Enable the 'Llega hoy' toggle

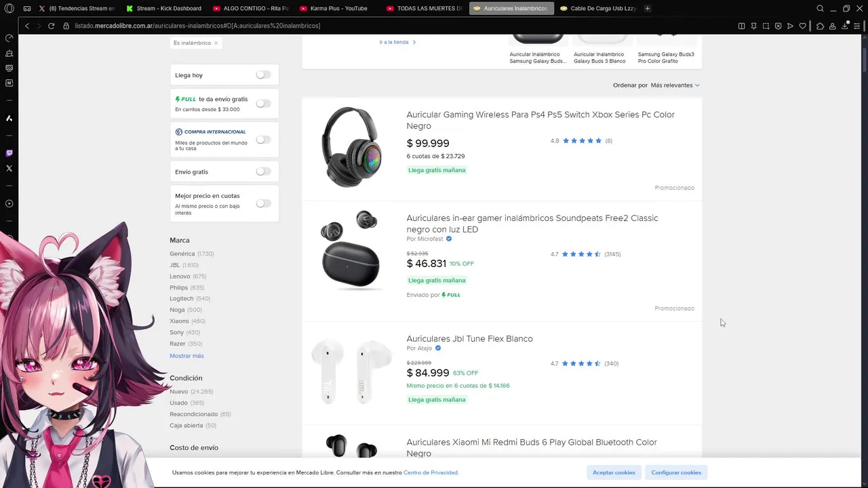click(263, 75)
